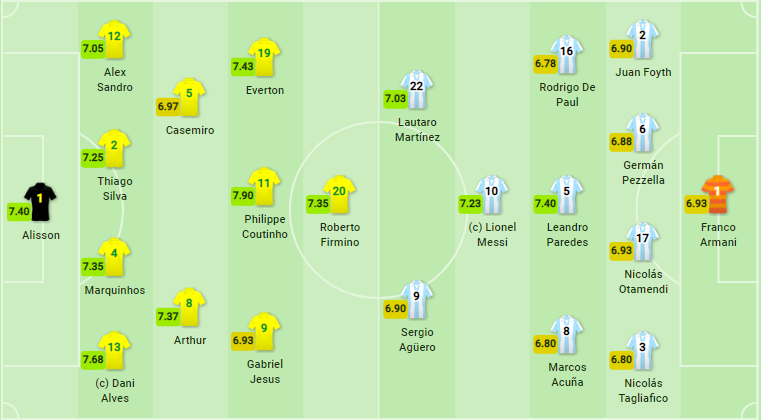The image size is (761, 420).
Task: Click Sergio Agüero's number 9 jersey
Action: pos(418,299)
